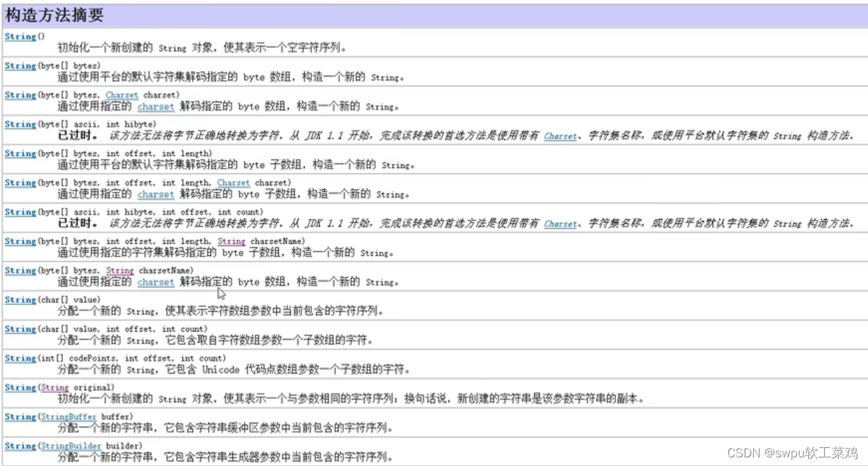This screenshot has width=868, height=466.
Task: Open the String() no-argument constructor link
Action: pos(19,37)
